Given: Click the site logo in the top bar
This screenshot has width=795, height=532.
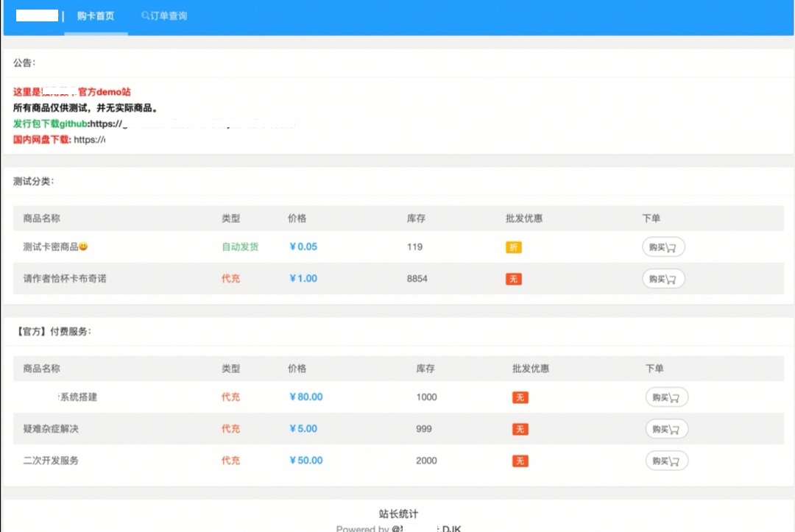Looking at the screenshot, I should point(36,15).
